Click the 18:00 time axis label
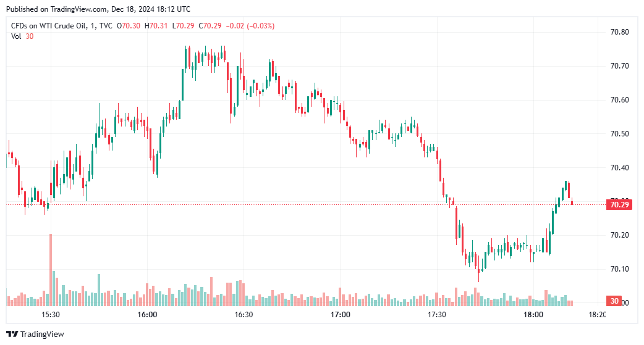This screenshot has width=644, height=345. coord(534,315)
